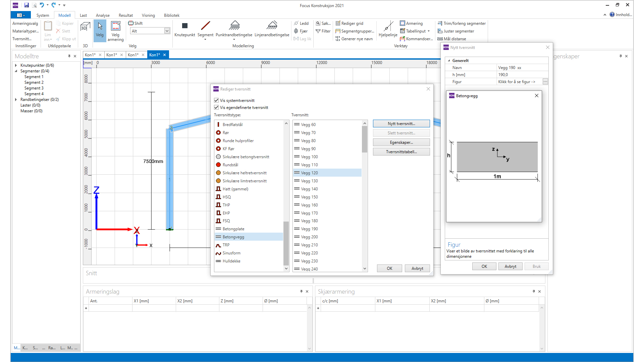
Task: Open the Filter tool
Action: (x=323, y=31)
